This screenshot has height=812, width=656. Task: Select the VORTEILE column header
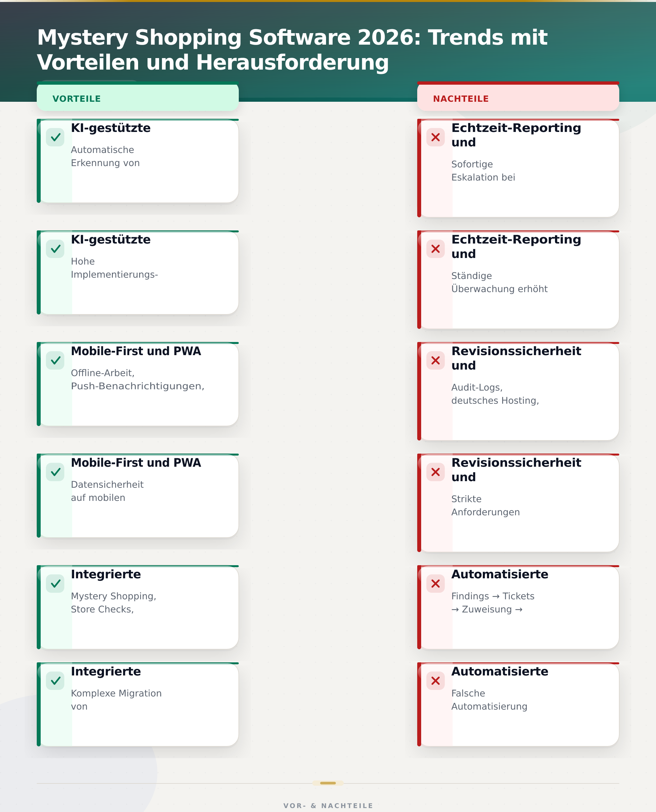pos(137,97)
